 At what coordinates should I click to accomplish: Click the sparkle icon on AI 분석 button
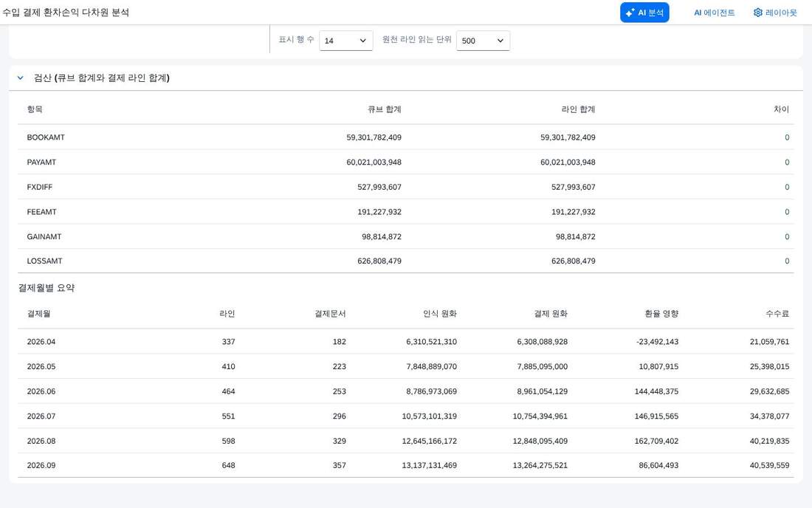(630, 13)
